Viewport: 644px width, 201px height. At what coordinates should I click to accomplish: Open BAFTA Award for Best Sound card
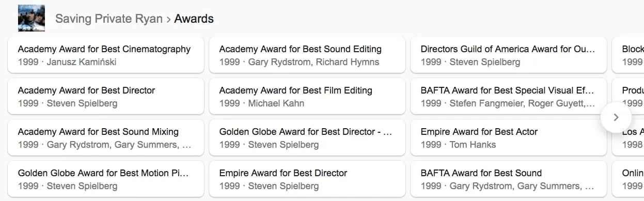click(509, 179)
